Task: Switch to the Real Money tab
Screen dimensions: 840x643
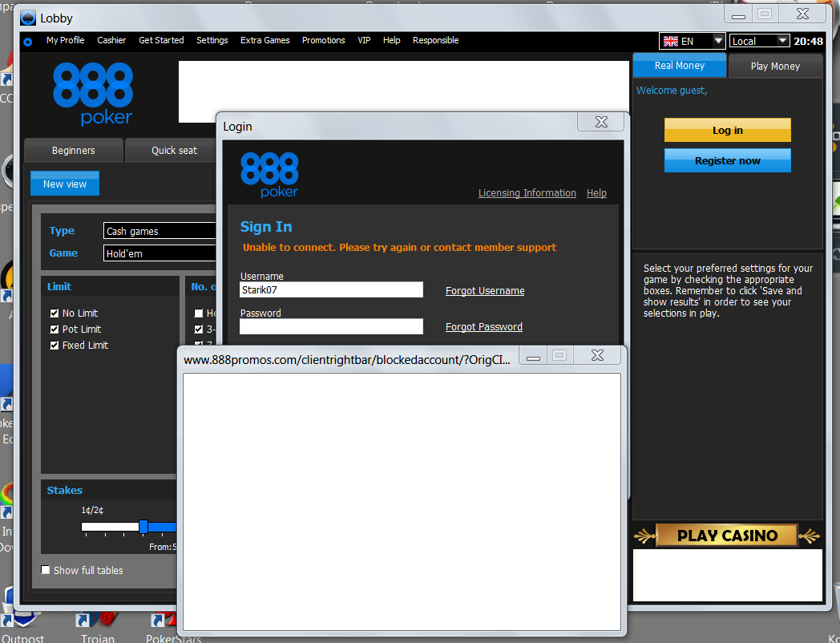Action: click(x=679, y=66)
